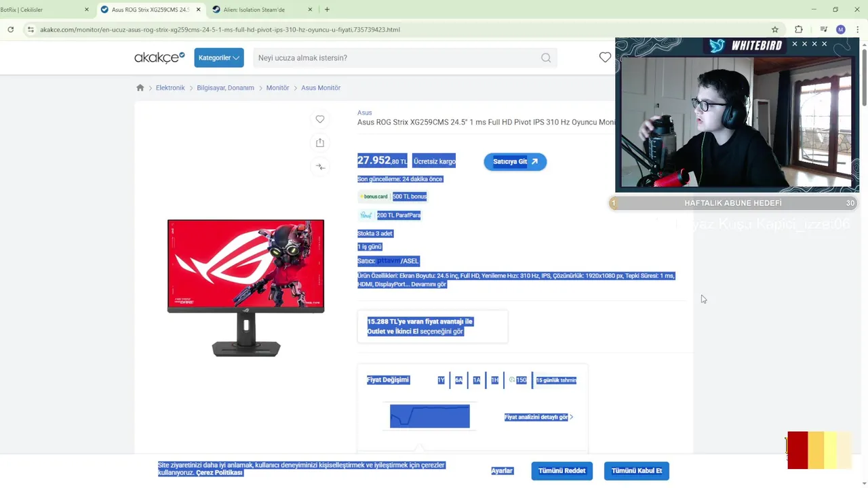Click the orange color block in overlay
This screenshot has width=868, height=488.
click(x=816, y=450)
